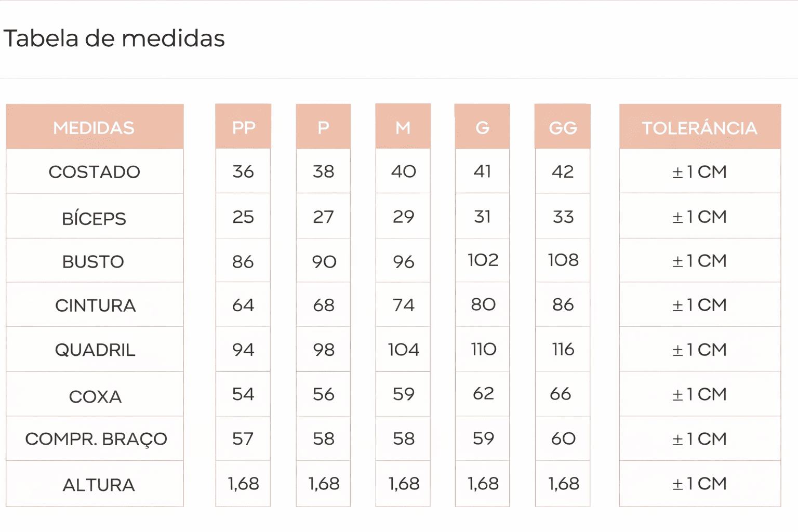
Task: Select the CINTURA row label
Action: [x=96, y=305]
